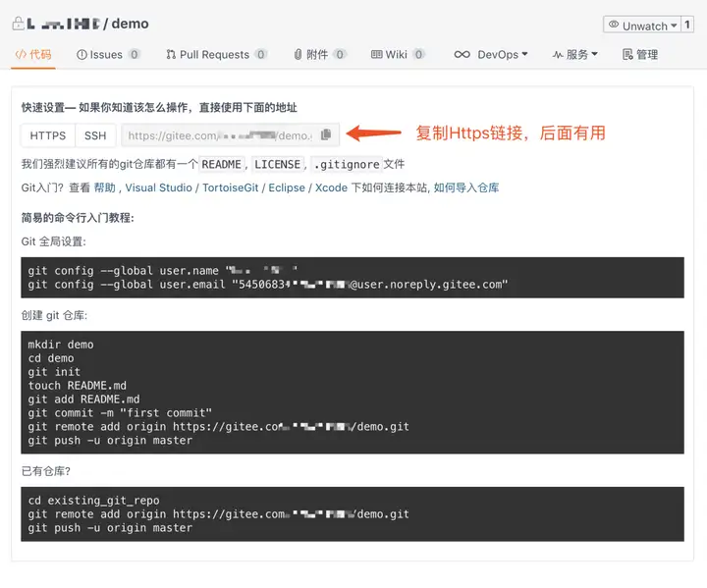The height and width of the screenshot is (588, 707).
Task: Click the 'mkdir demo' command line
Action: tap(61, 345)
